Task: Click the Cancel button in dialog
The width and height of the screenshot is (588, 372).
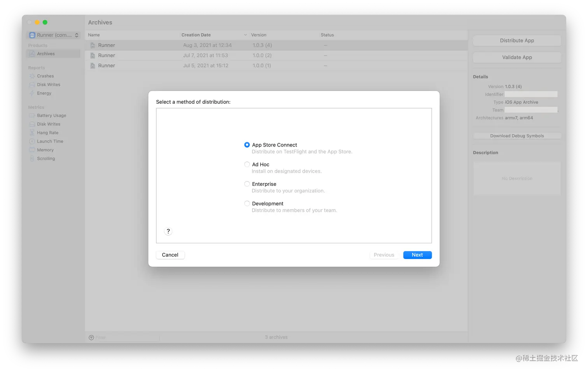Action: coord(170,255)
